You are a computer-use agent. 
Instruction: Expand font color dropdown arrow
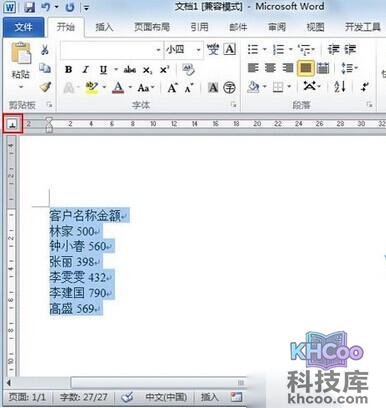(130, 88)
